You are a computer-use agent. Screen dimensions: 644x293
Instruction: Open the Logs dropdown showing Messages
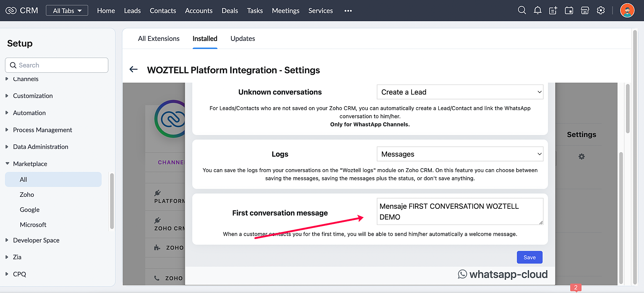click(460, 154)
